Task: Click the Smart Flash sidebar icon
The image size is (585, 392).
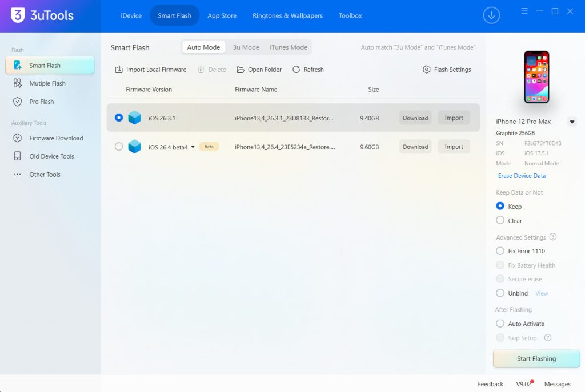Action: (x=18, y=65)
